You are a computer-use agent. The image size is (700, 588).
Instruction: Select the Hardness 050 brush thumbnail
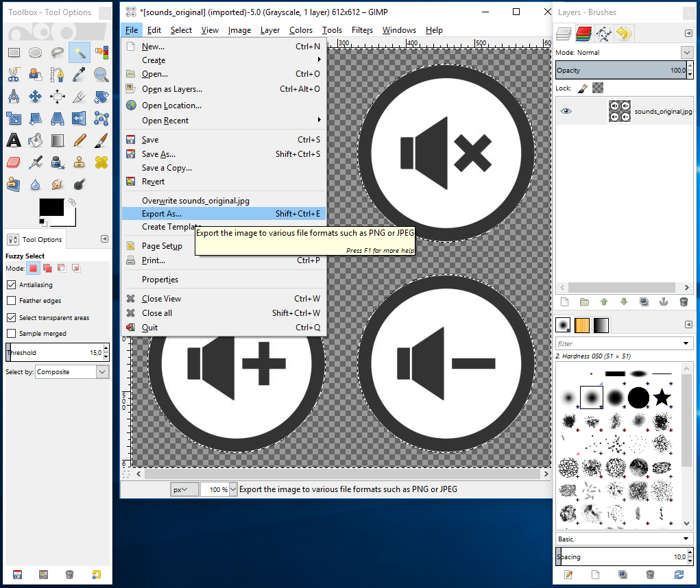click(591, 397)
